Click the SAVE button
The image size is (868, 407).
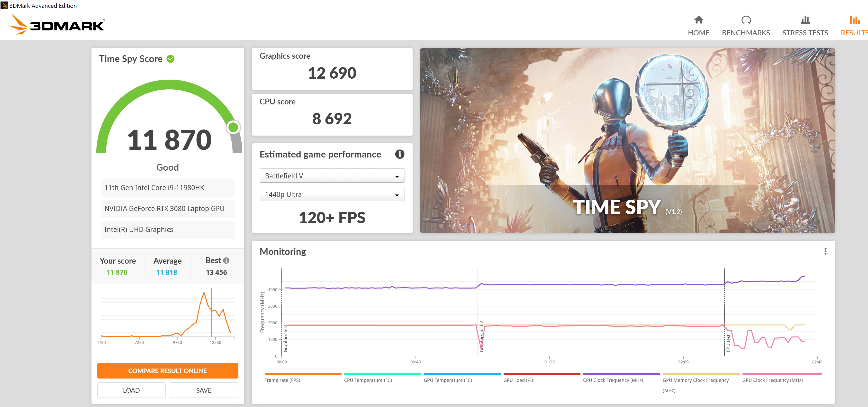[204, 390]
